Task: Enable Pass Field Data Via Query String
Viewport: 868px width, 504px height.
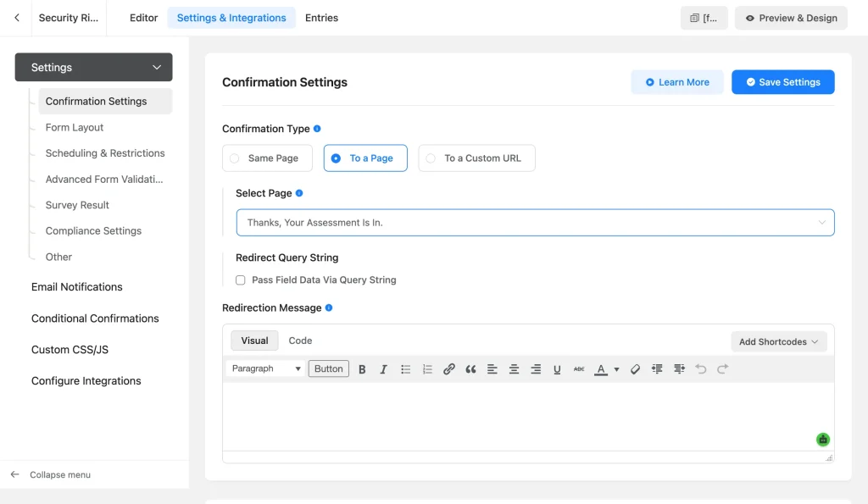Action: (x=240, y=280)
